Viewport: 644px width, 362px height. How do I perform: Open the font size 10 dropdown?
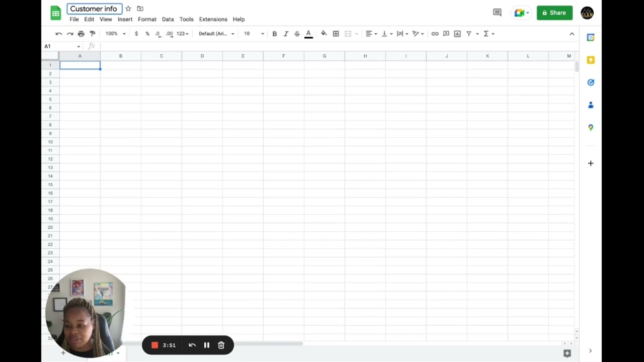[x=254, y=34]
